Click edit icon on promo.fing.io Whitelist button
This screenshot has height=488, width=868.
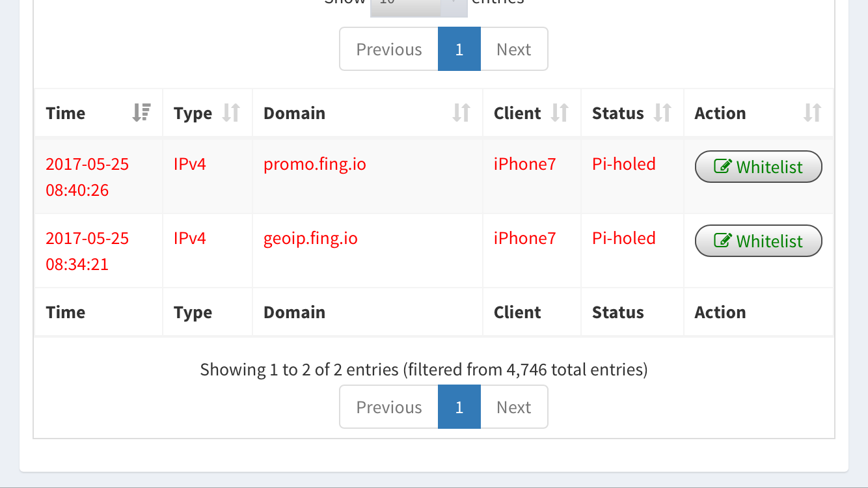[722, 167]
